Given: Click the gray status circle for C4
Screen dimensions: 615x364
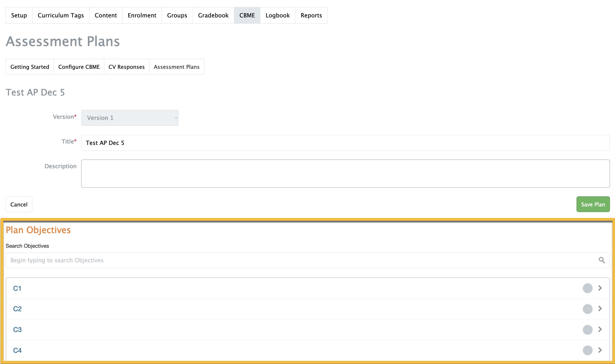Looking at the screenshot, I should point(587,350).
